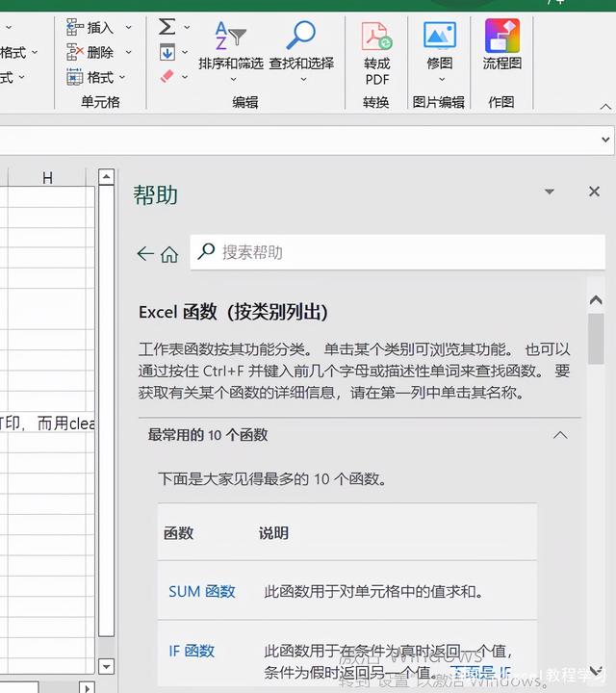Click the Convert to PDF icon
Screen dimensions: 616x693
[376, 37]
